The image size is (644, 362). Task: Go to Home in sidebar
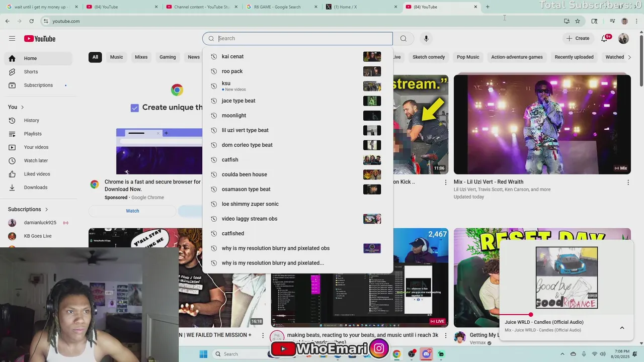[38, 58]
